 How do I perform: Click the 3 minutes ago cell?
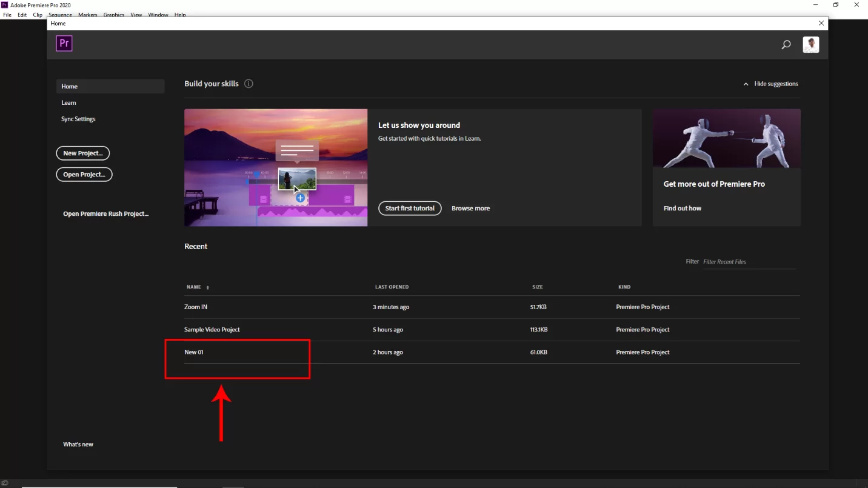tap(391, 307)
